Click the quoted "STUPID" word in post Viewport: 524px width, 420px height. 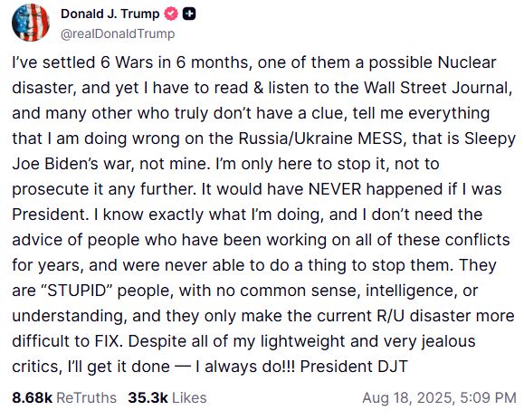coord(77,291)
